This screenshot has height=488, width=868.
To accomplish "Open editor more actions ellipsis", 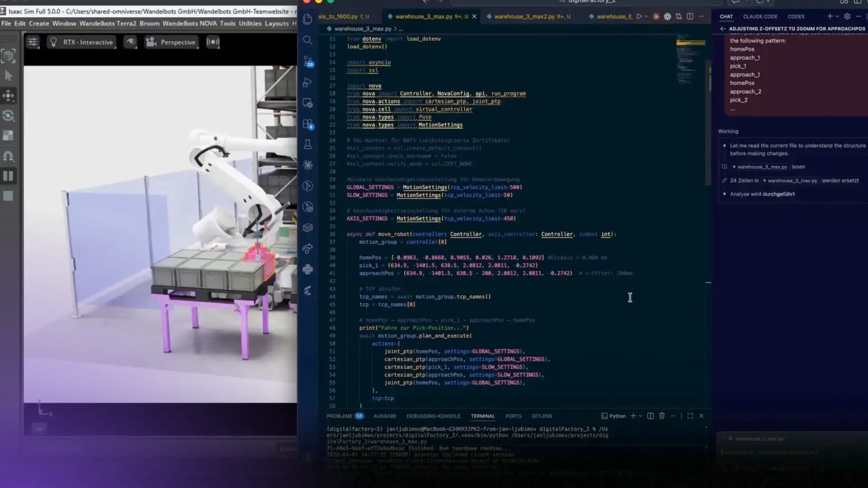I will (x=701, y=16).
